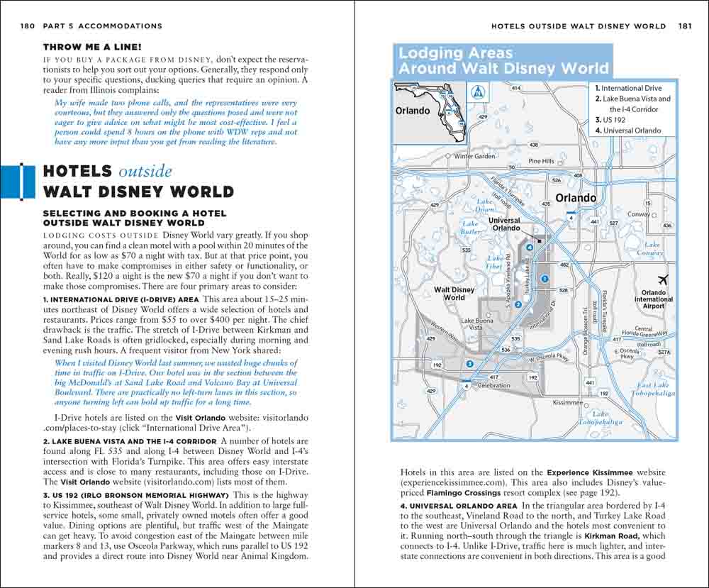Click map marker 3 along US 192
Screen dimensions: 709x588
[x=469, y=364]
